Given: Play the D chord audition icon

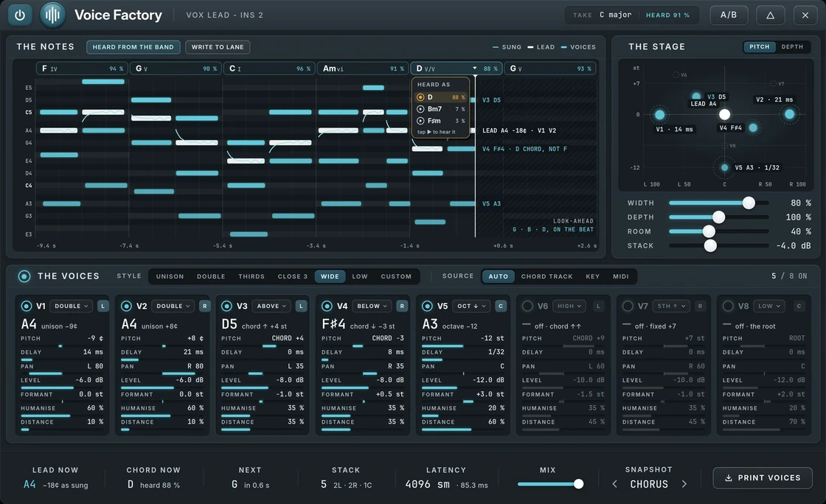Looking at the screenshot, I should point(420,97).
